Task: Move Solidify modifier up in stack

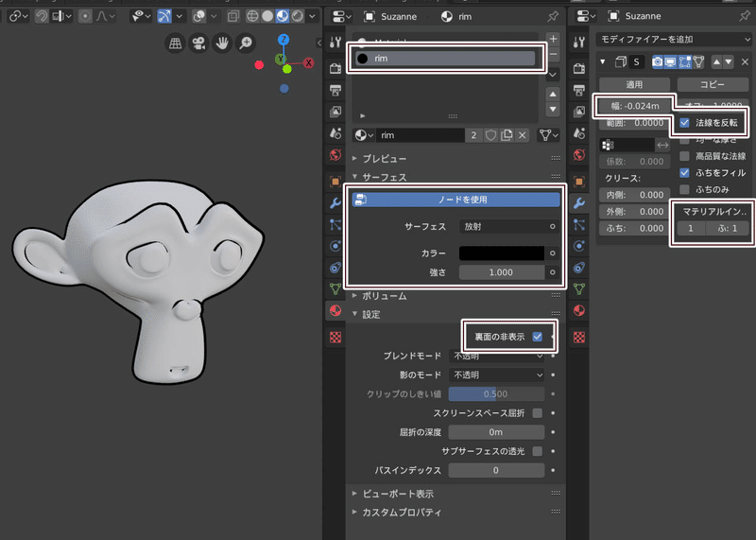Action: 716,61
